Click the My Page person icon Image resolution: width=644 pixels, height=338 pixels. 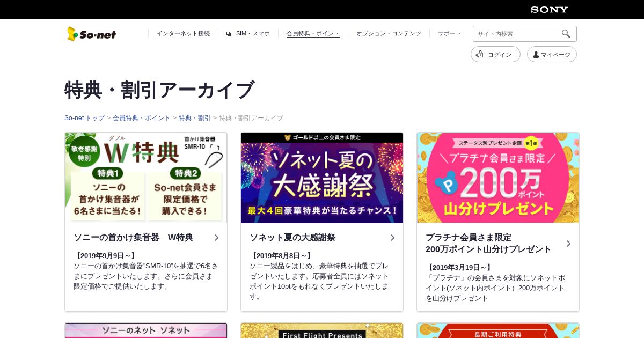click(536, 55)
